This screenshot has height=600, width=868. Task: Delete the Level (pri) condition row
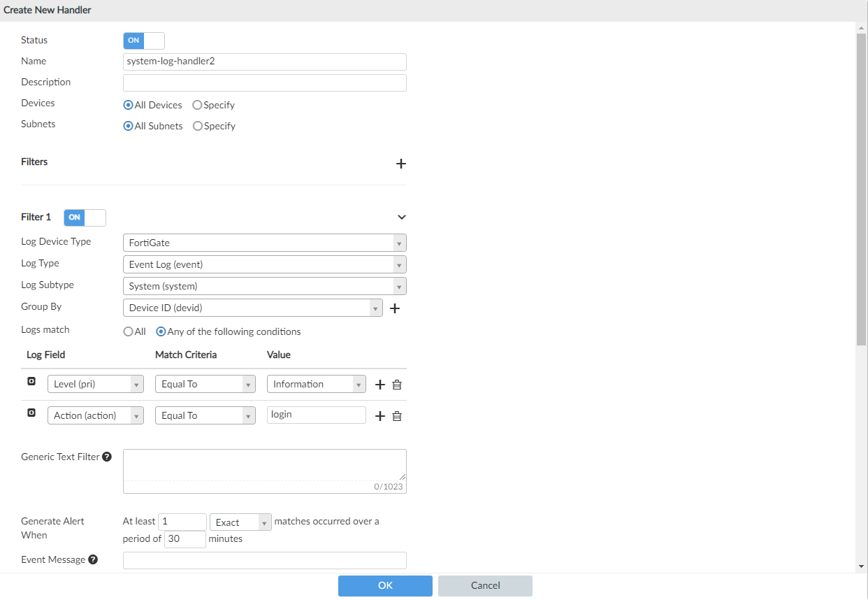397,385
